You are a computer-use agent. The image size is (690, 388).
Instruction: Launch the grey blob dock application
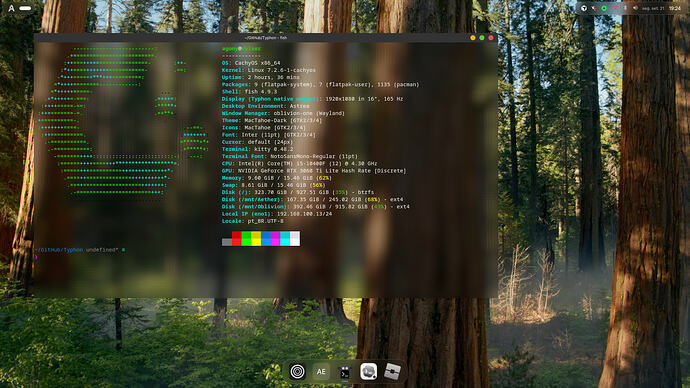[x=368, y=372]
